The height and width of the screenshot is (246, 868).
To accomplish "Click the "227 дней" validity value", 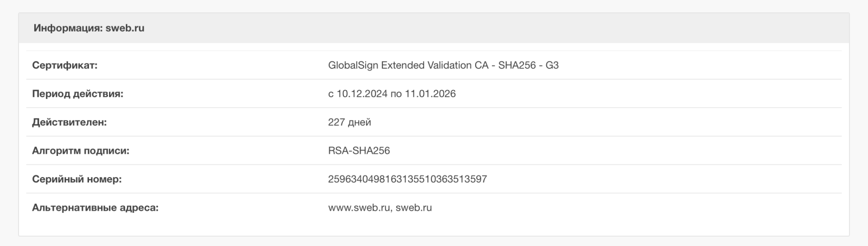I will point(349,123).
